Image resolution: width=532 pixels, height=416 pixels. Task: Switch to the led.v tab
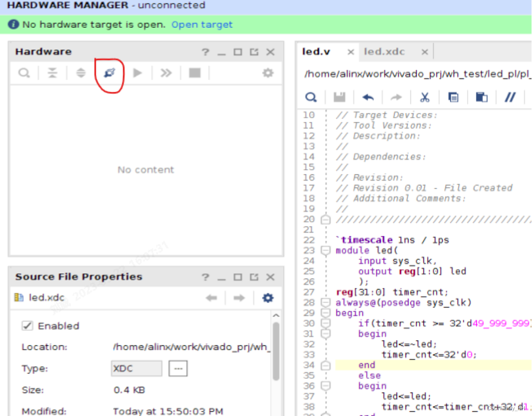point(316,51)
